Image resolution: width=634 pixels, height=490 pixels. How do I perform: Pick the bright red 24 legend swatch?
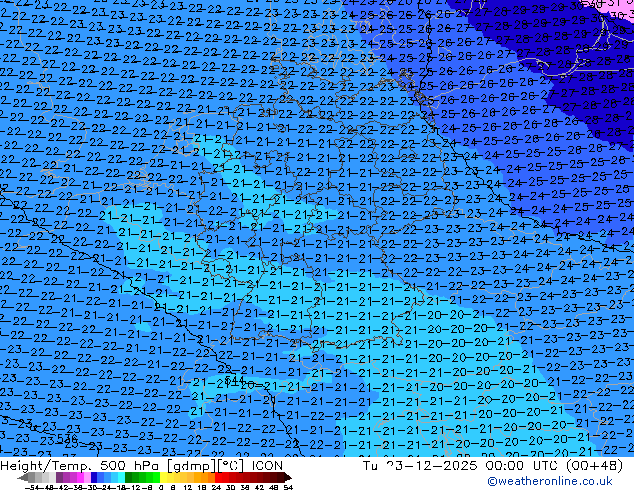click(218, 478)
